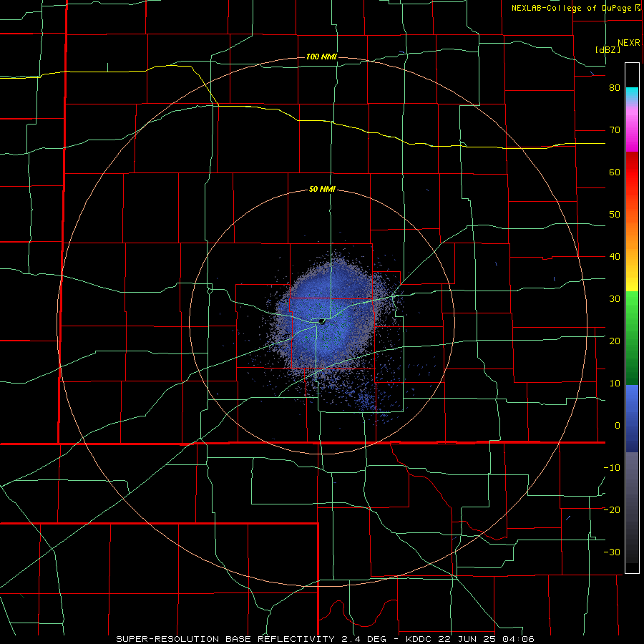Click the 80 dBZ scale value

pyautogui.click(x=615, y=87)
